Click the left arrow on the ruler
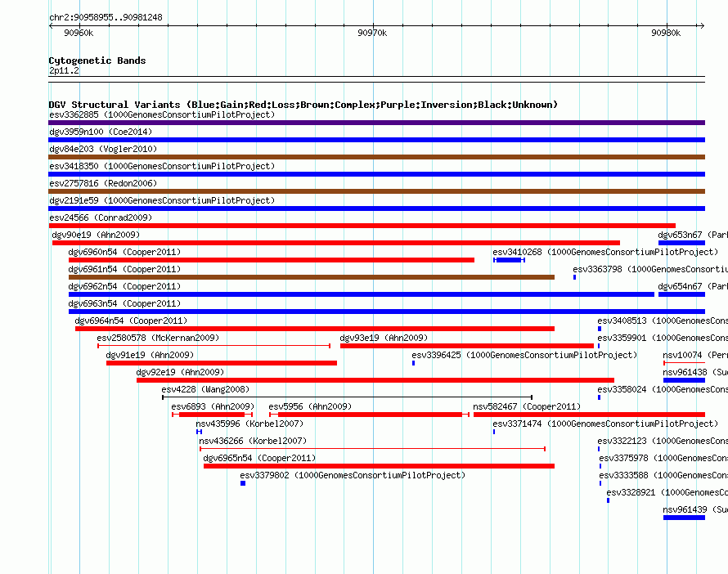 (x=51, y=26)
